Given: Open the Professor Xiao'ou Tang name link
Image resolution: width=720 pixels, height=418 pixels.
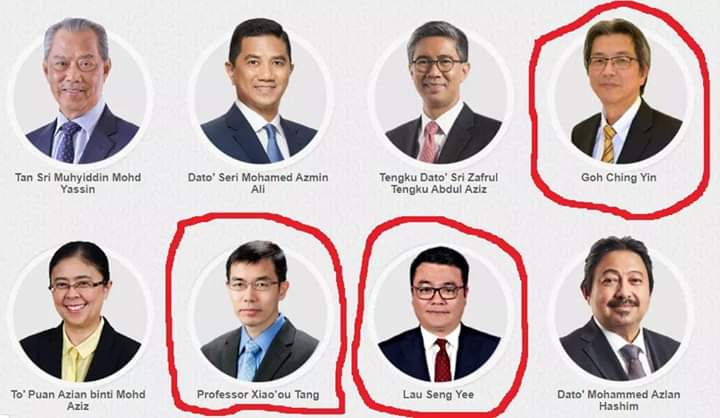Looking at the screenshot, I should pyautogui.click(x=258, y=395).
